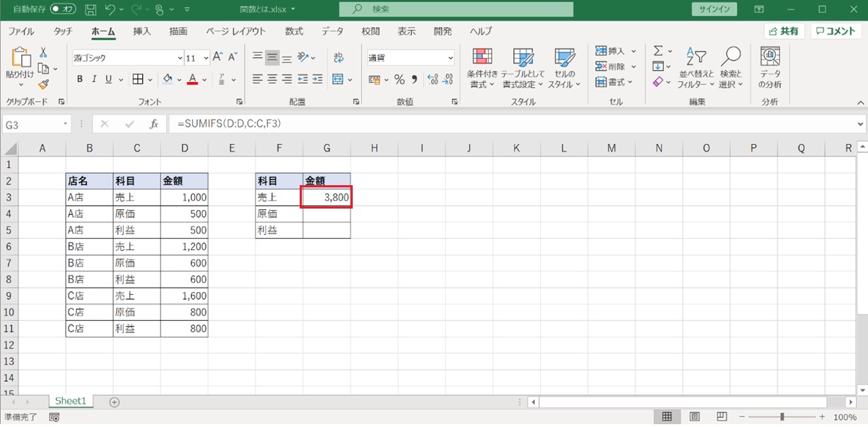Viewport: 868px width, 427px height.
Task: Click the wrap text icon
Action: point(339,57)
